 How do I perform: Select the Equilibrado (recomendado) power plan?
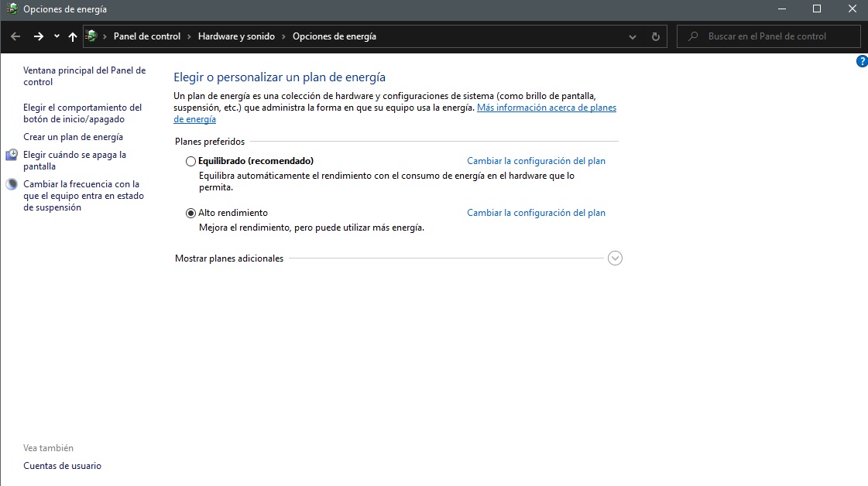click(191, 162)
